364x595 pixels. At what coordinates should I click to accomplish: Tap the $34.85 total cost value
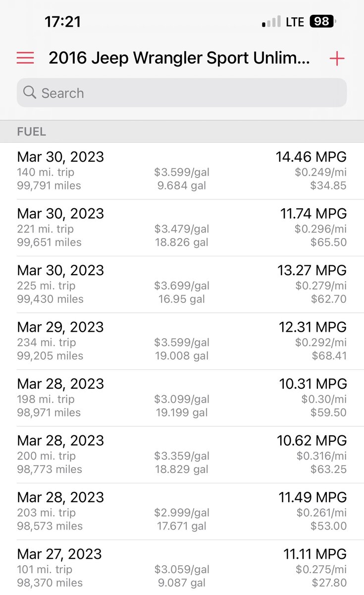click(x=328, y=186)
